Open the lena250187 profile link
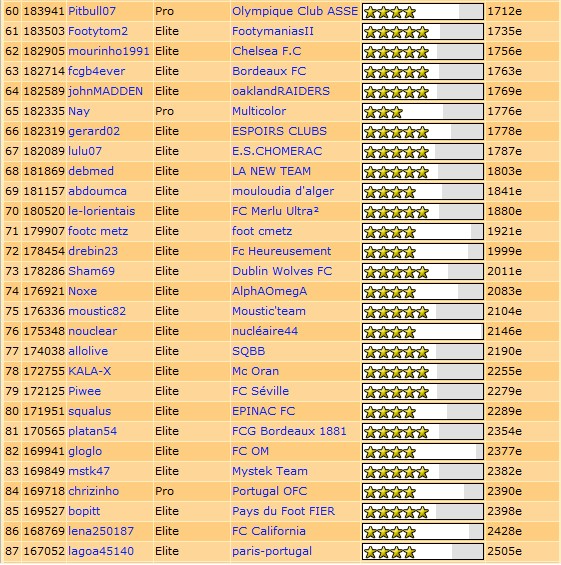This screenshot has width=561, height=565. coord(101,531)
